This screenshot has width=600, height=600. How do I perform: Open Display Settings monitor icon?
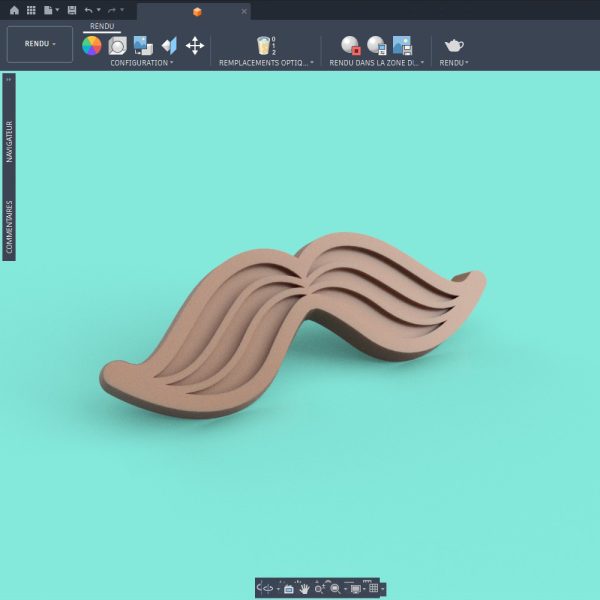(x=355, y=589)
